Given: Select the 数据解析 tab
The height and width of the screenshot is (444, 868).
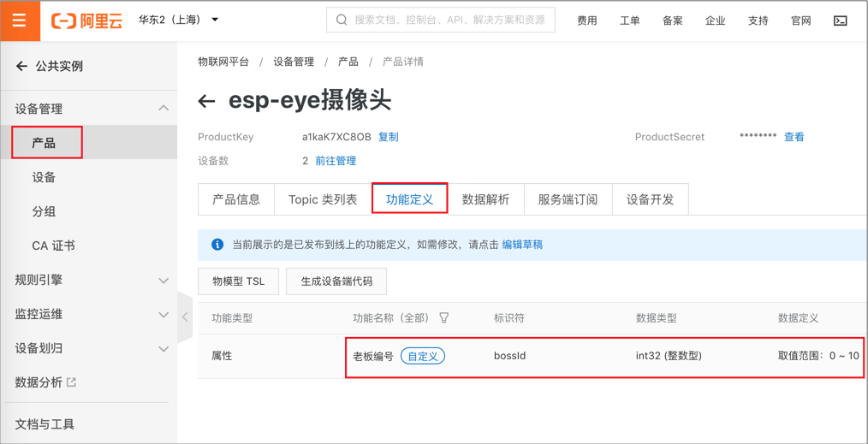Looking at the screenshot, I should (x=485, y=199).
